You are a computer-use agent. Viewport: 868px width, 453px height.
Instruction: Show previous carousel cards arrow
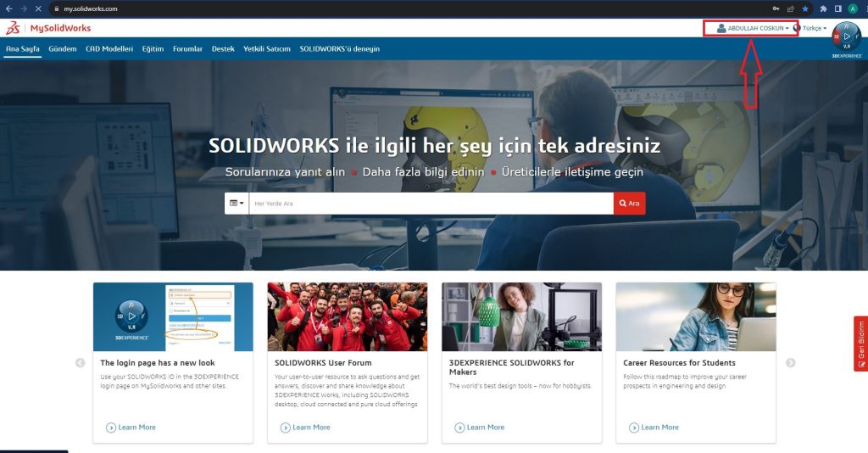coord(81,363)
